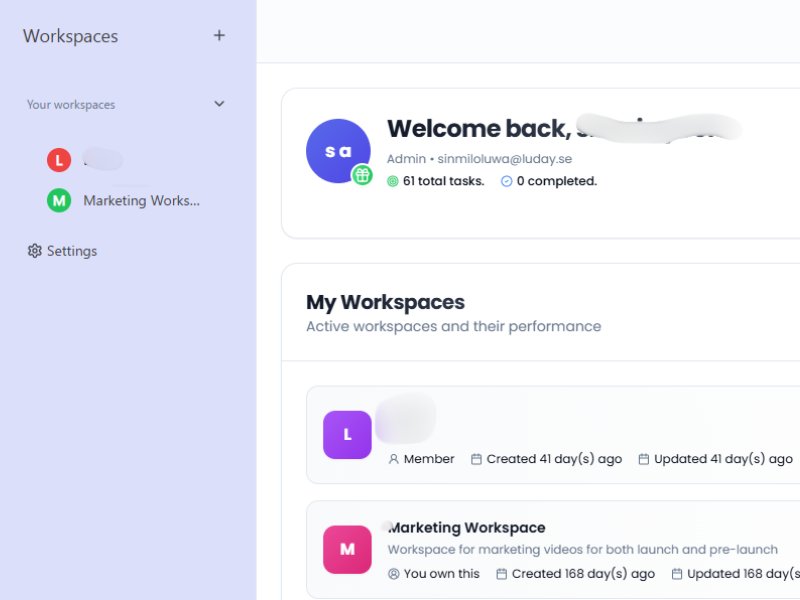Click the green gift badge on avatar
The height and width of the screenshot is (600, 800).
click(362, 176)
